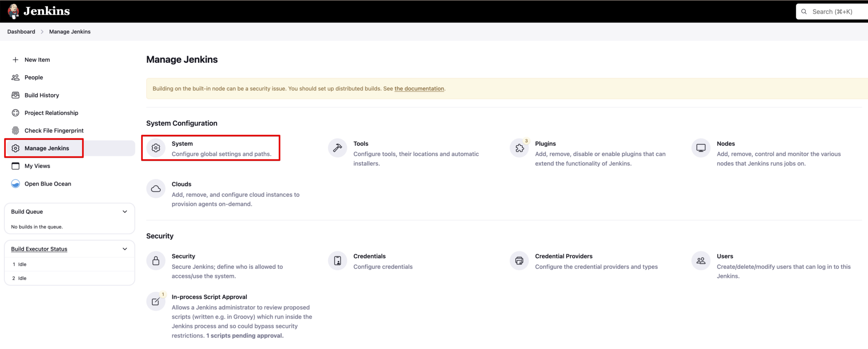The height and width of the screenshot is (349, 868).
Task: Select the People sidebar label
Action: coord(34,78)
